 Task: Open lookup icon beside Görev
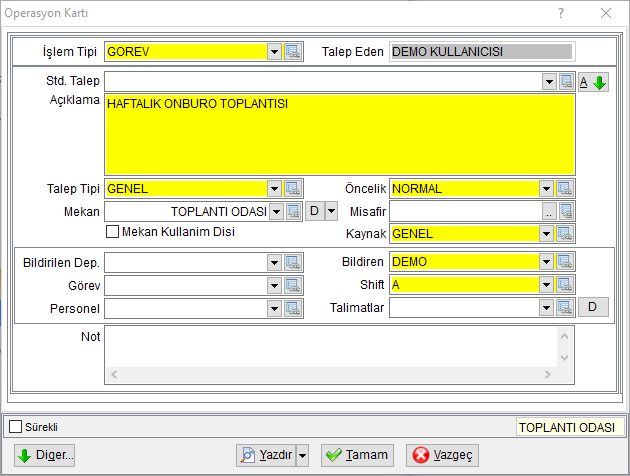(x=293, y=286)
